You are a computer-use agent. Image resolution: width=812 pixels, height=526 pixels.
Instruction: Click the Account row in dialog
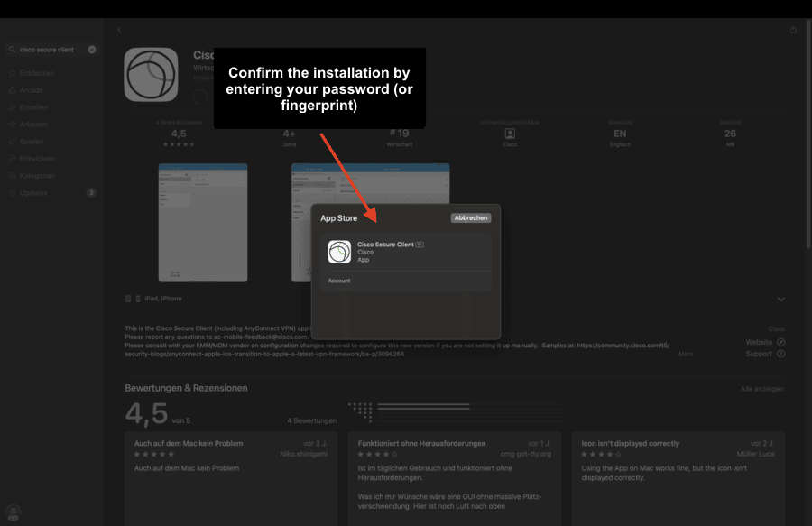tap(406, 281)
